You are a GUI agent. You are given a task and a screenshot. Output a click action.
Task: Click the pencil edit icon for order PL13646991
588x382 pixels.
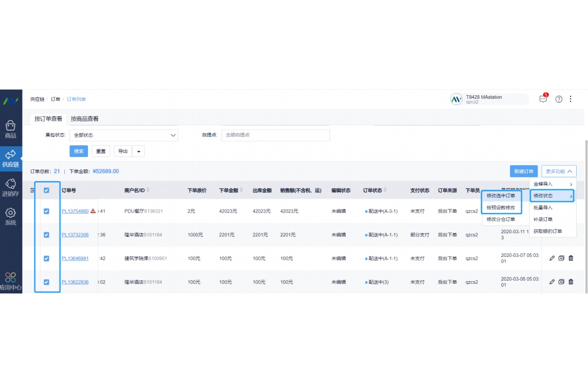coord(552,258)
